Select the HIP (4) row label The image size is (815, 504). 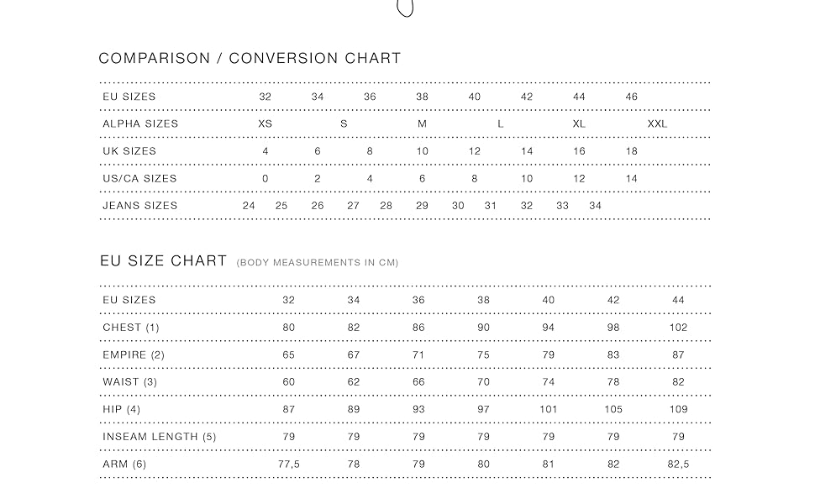[x=122, y=409]
